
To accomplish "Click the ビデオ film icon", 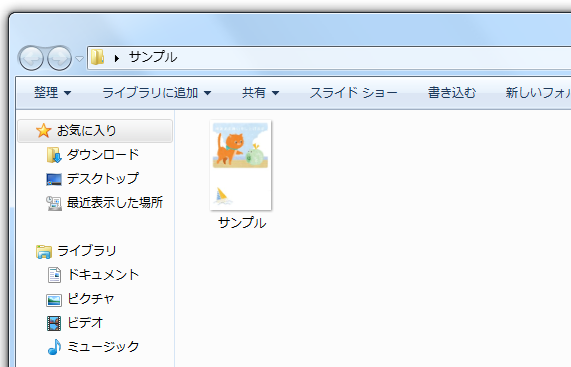I will click(54, 323).
